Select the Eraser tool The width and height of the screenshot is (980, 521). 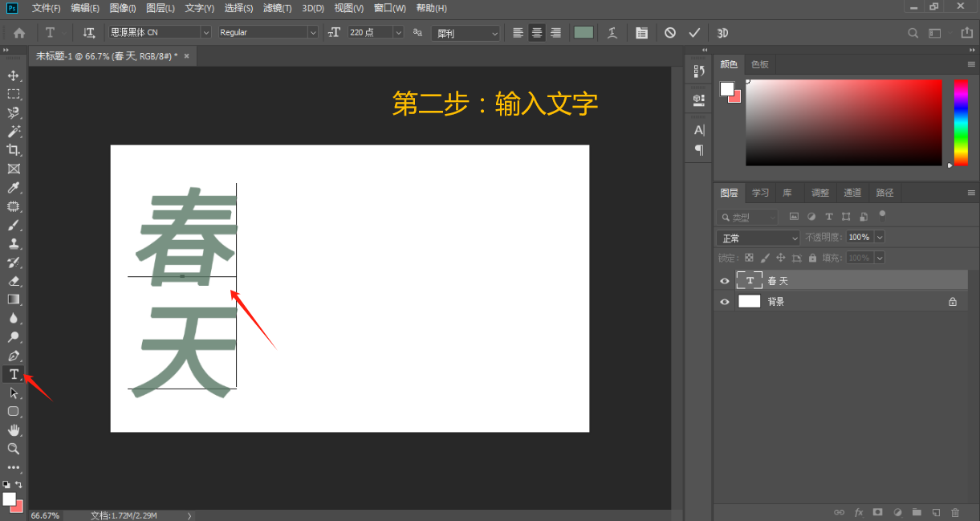tap(14, 281)
